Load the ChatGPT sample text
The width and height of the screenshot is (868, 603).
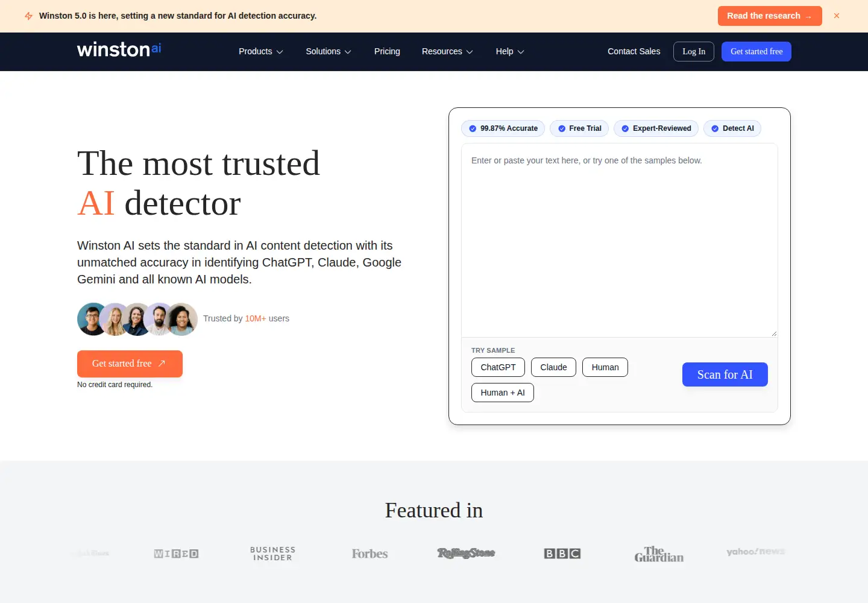(x=498, y=367)
